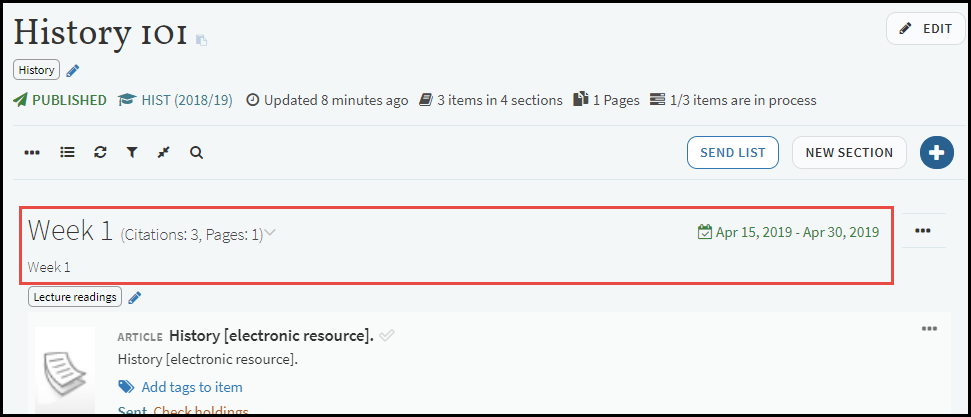Click the EDIT button at top right
Screen dimensions: 971x417
[x=926, y=29]
